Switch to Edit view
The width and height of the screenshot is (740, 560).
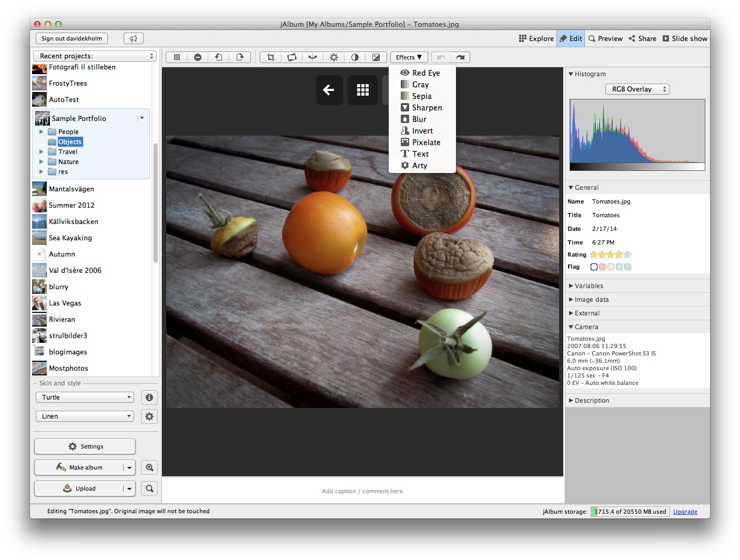coord(571,38)
